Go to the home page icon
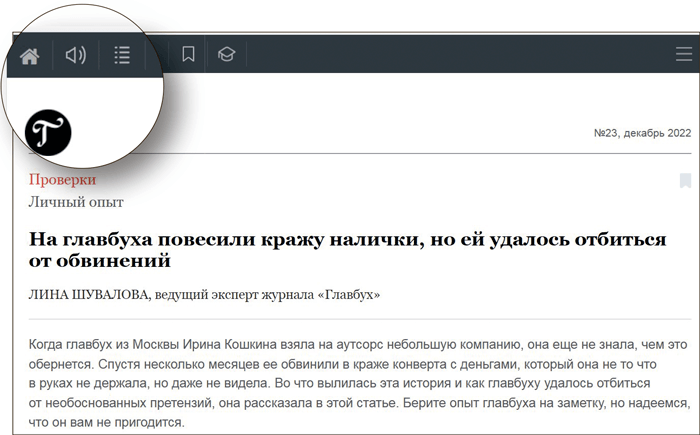700x435 pixels. tap(30, 56)
